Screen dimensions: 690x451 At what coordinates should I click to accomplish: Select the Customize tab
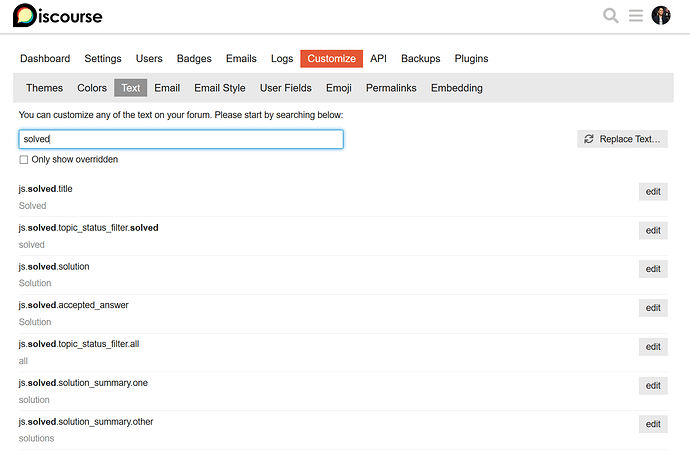click(x=331, y=59)
